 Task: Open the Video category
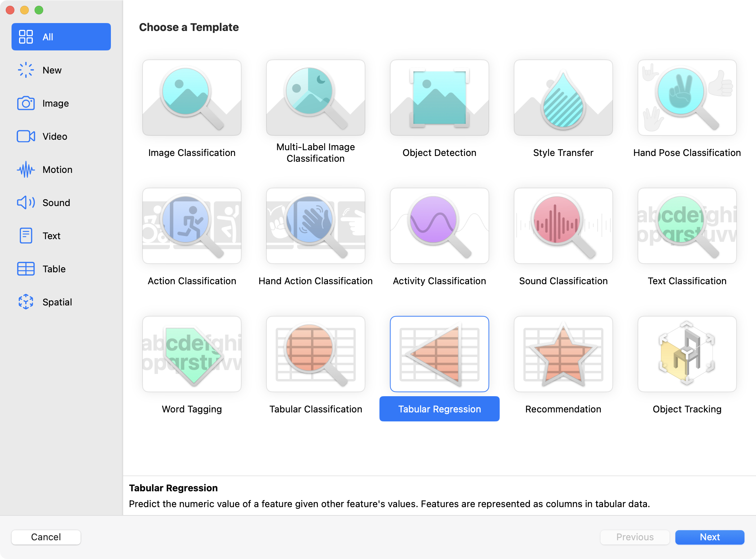click(54, 137)
